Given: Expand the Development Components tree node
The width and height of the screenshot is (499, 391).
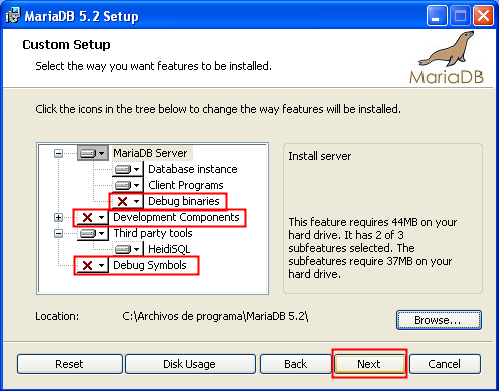Looking at the screenshot, I should pyautogui.click(x=58, y=217).
